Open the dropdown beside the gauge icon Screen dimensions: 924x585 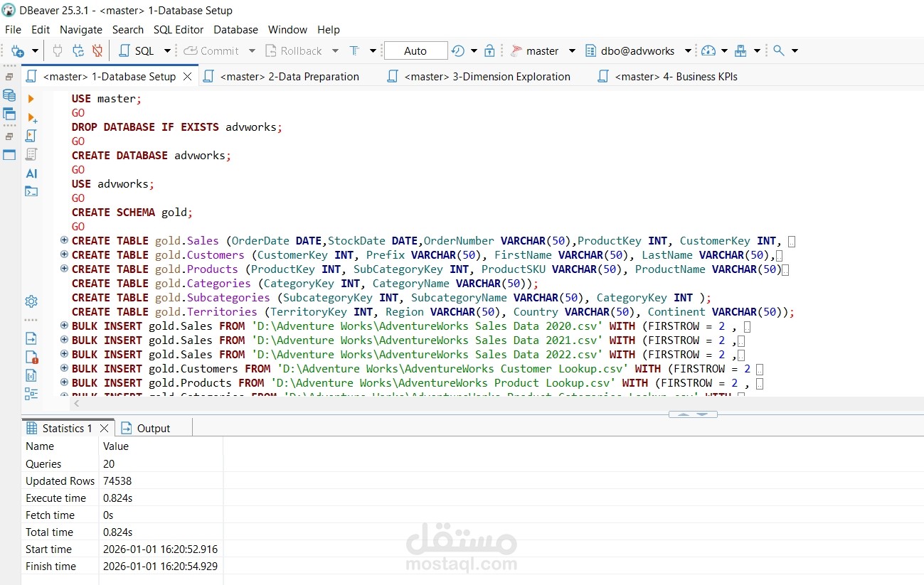(724, 51)
